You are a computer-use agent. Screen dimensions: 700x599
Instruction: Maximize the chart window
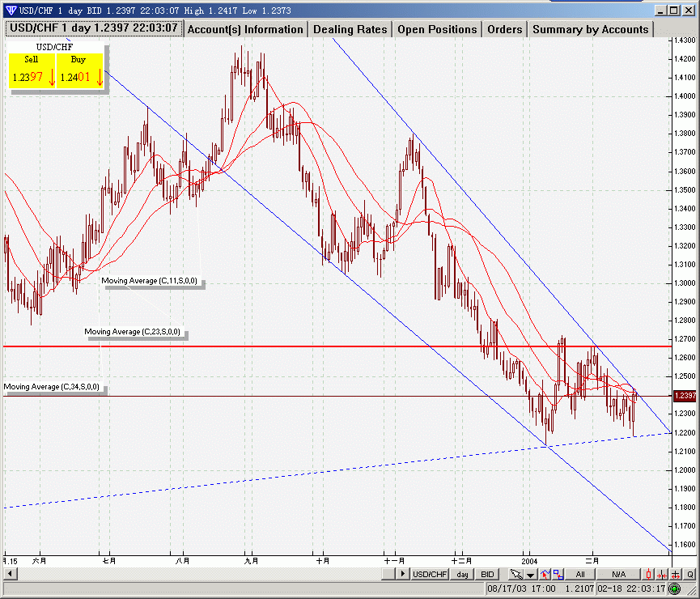673,11
